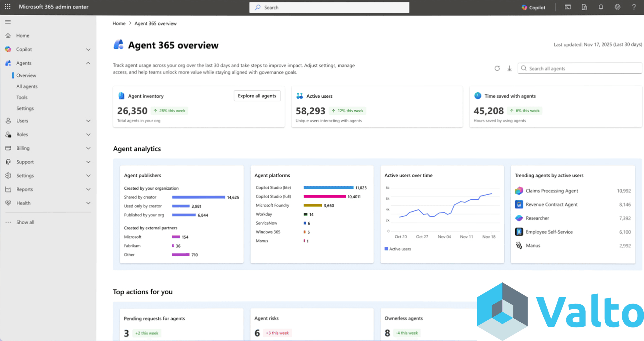Focus the top Search box

[329, 7]
